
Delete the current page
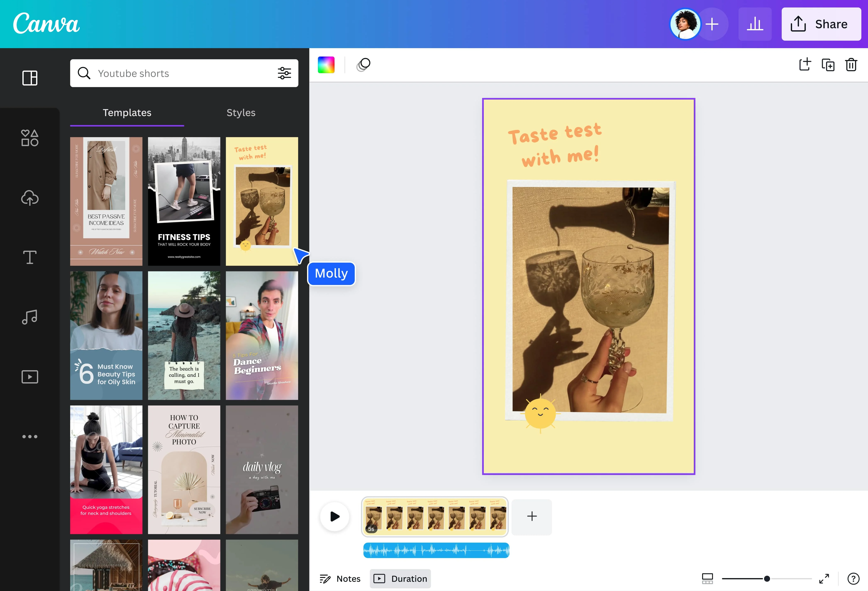click(851, 65)
